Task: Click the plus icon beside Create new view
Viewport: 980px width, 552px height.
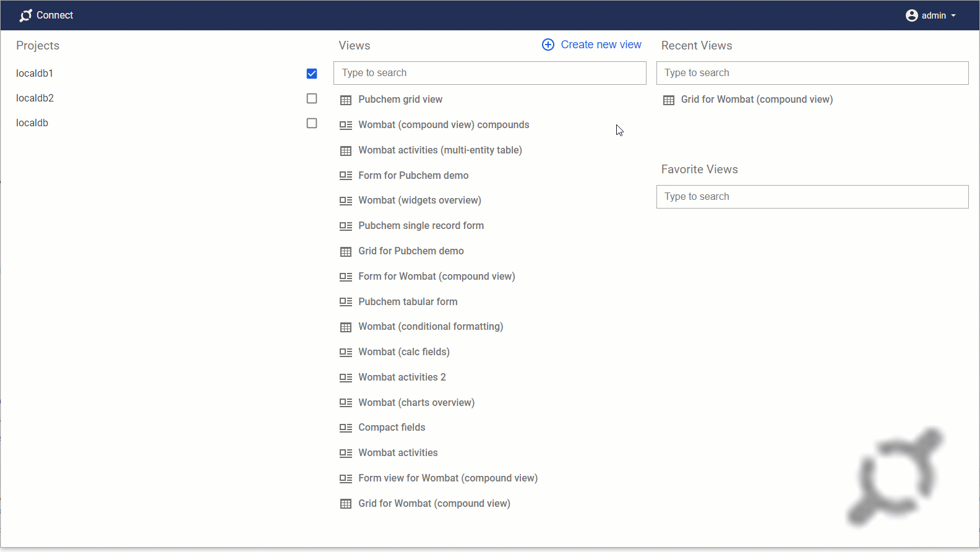Action: pyautogui.click(x=548, y=45)
